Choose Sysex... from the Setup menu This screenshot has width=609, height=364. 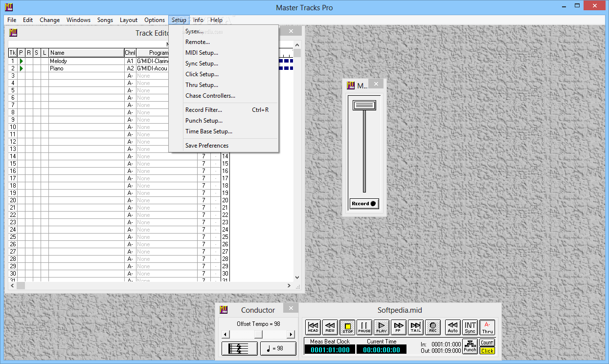point(224,31)
